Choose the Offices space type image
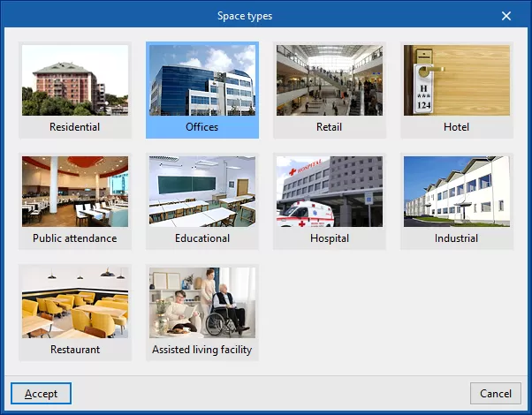This screenshot has height=415, width=532. (x=202, y=80)
